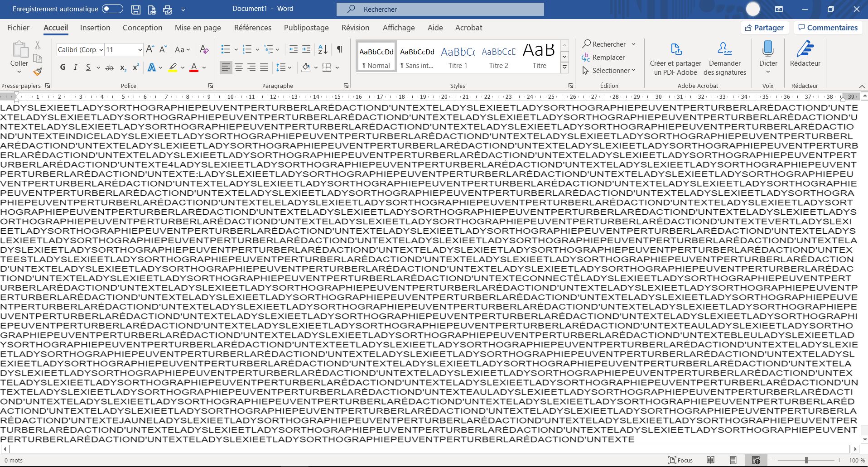Click the strikethrough text icon
Screen dimensions: 868x467
pos(110,67)
